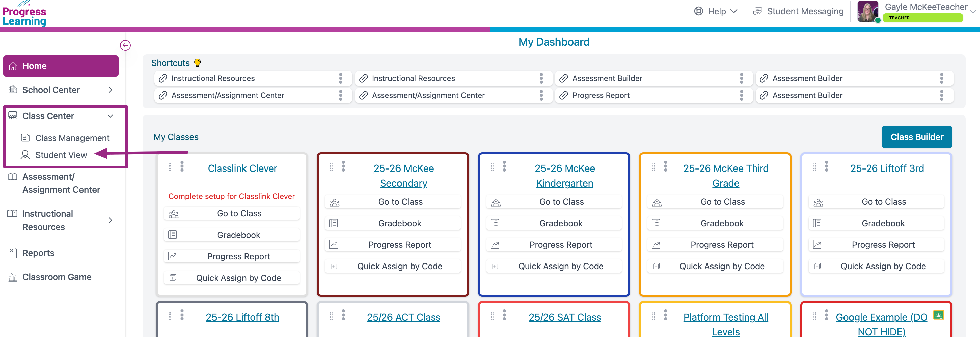The image size is (980, 337).
Task: Open Class Management
Action: (x=65, y=138)
